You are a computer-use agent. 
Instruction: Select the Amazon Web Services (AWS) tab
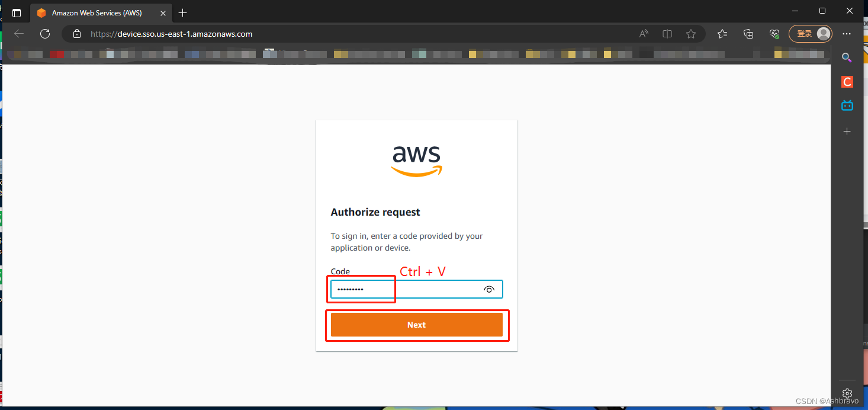coord(95,12)
